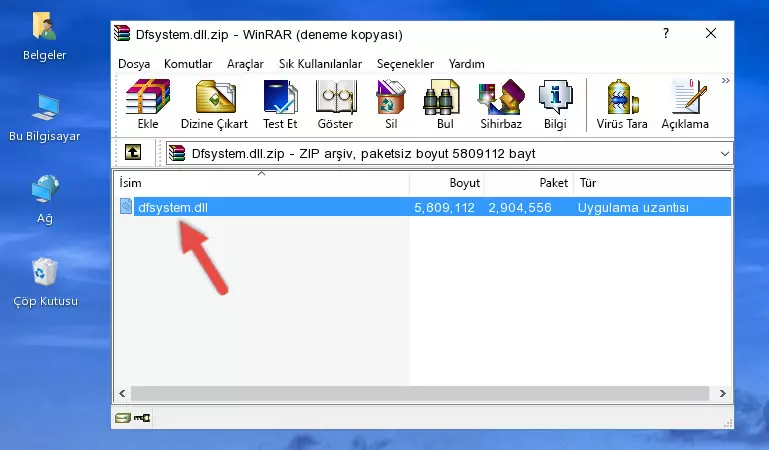769x450 pixels.
Task: Open the Sık Kullanılanlar menu
Action: pos(320,64)
